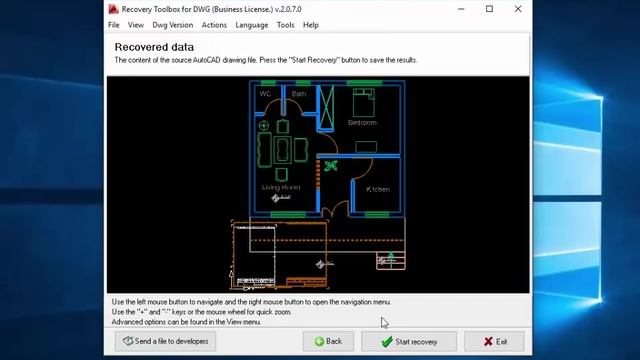Maximize the Recovery Toolbox window
The width and height of the screenshot is (640, 360).
pos(489,9)
